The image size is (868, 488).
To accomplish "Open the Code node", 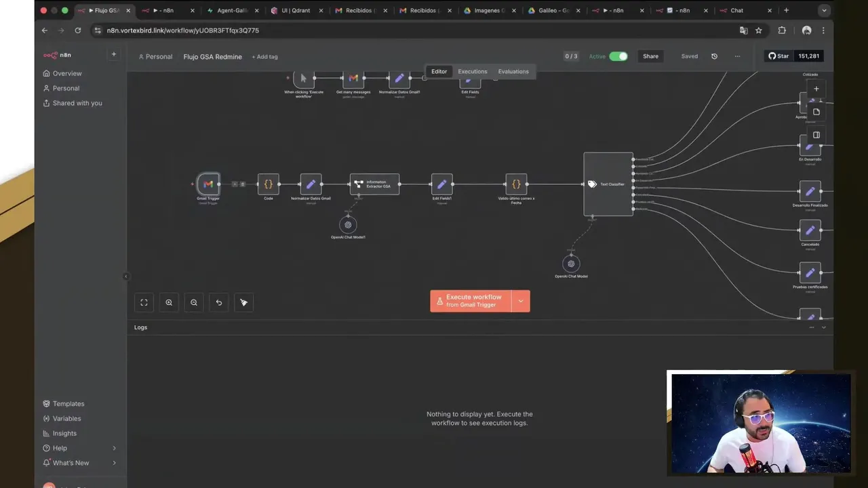I will pyautogui.click(x=268, y=184).
